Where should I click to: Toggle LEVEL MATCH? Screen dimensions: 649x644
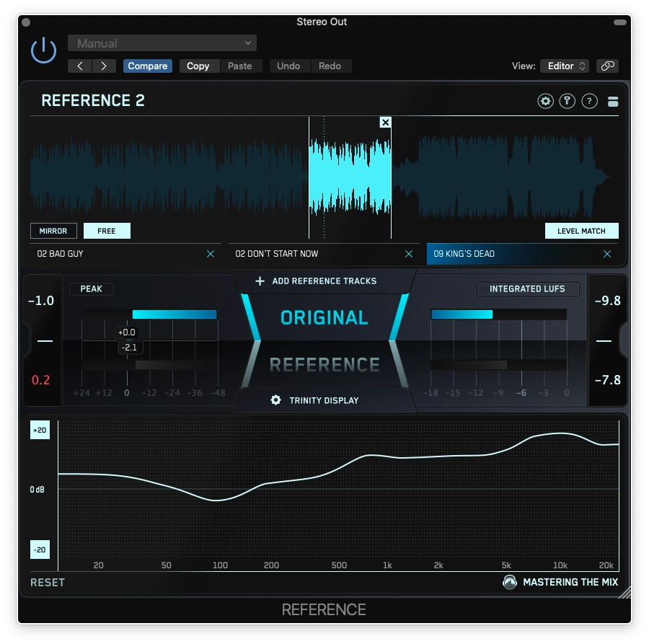(581, 231)
